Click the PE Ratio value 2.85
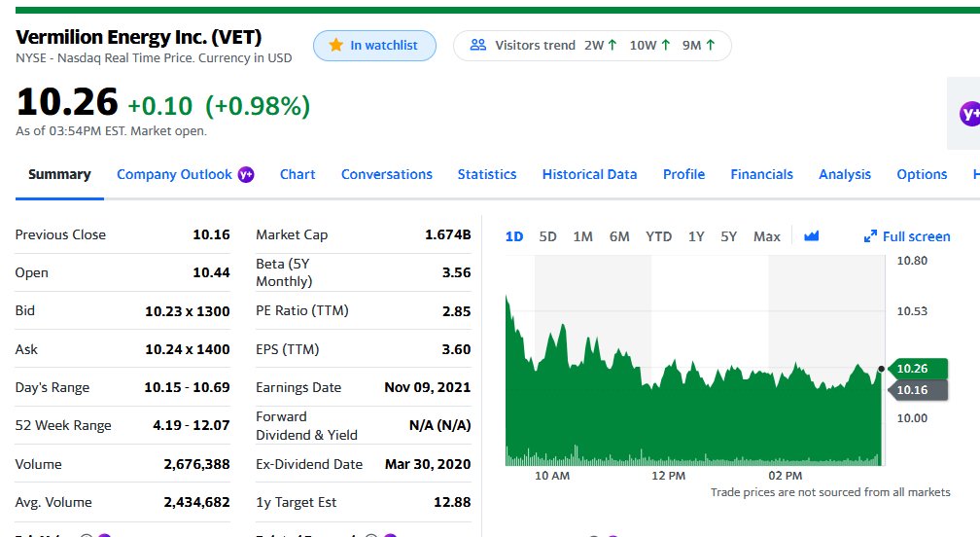Image resolution: width=980 pixels, height=537 pixels. tap(456, 311)
